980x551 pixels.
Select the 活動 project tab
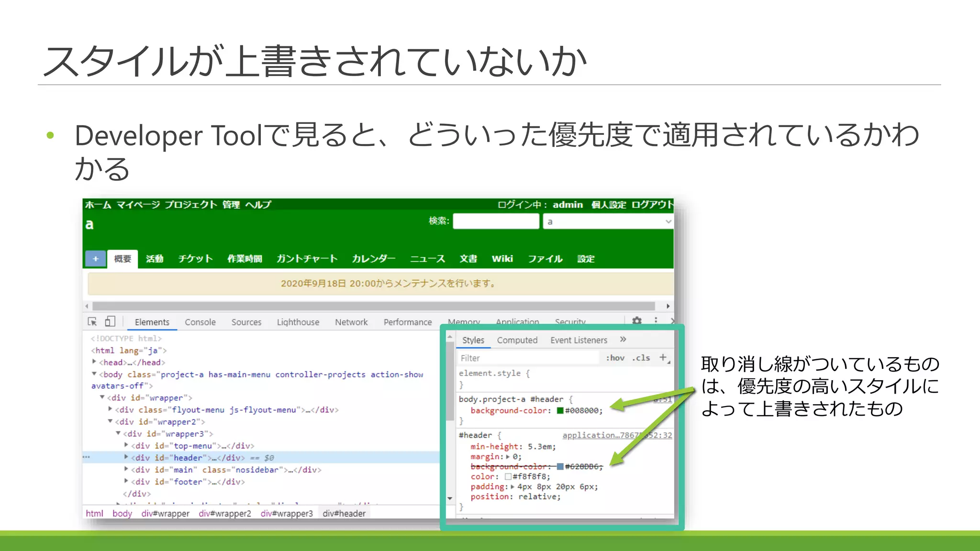155,259
